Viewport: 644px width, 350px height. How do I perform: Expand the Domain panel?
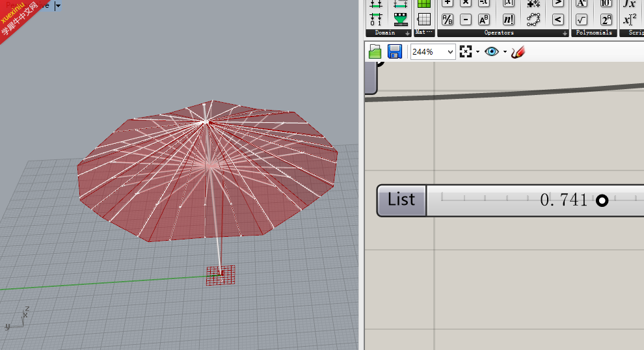point(407,34)
